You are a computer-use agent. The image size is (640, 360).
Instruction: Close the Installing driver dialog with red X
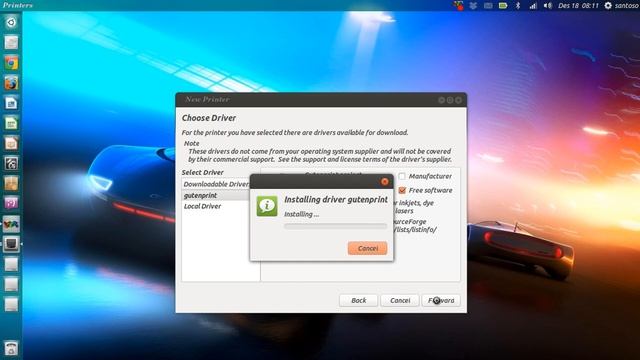tap(384, 182)
